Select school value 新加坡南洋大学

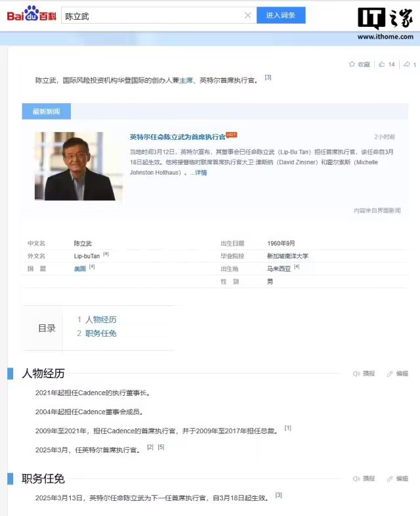point(288,255)
